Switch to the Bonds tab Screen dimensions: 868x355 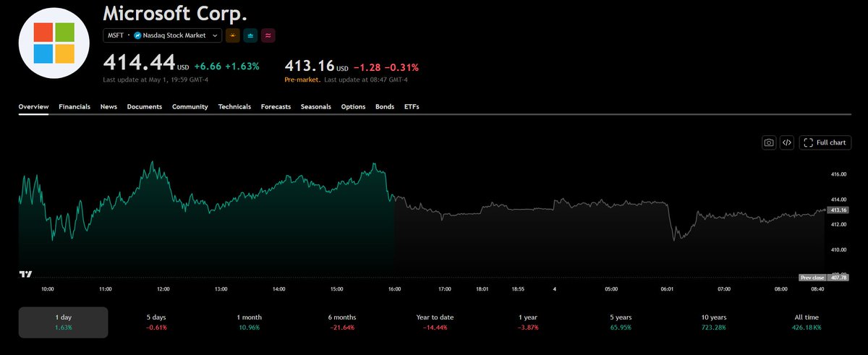[x=385, y=106]
